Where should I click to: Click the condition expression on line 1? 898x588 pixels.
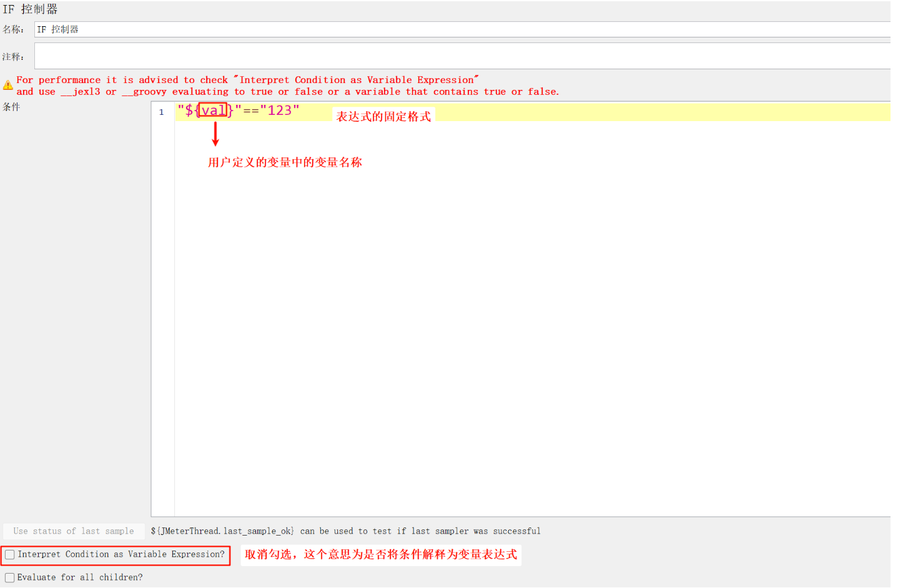click(x=239, y=110)
